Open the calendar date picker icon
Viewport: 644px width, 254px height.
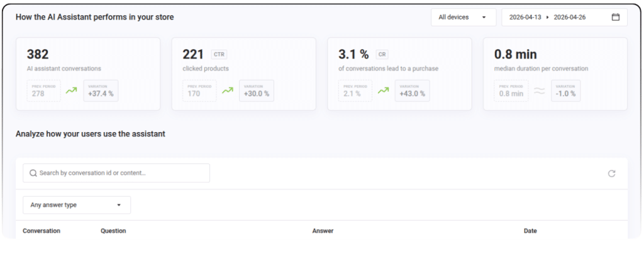(615, 17)
